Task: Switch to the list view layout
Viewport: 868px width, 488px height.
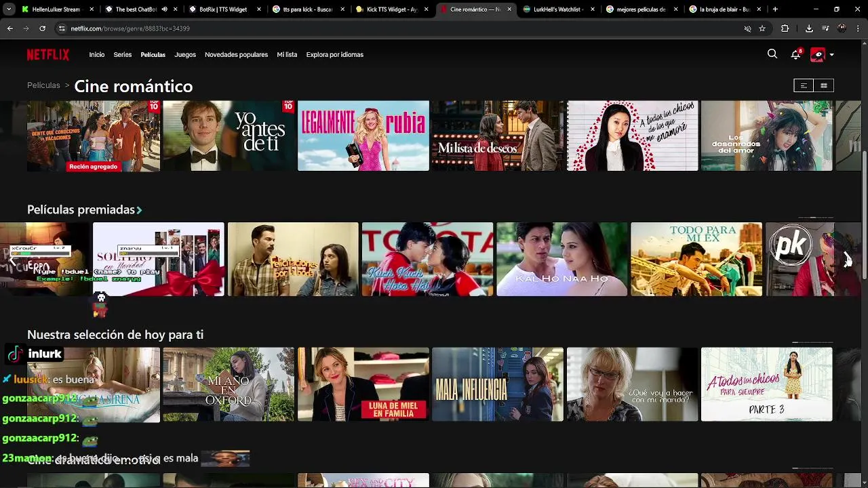Action: [x=804, y=85]
